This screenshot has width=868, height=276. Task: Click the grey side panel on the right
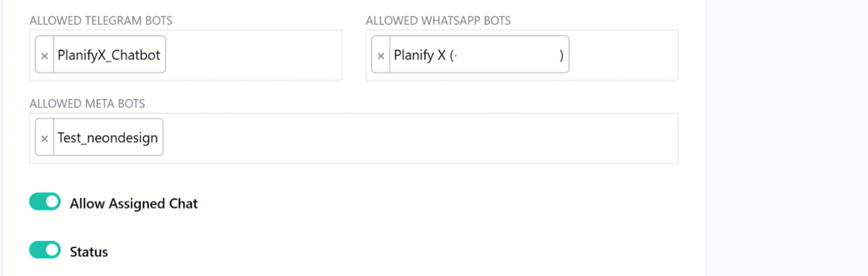click(787, 136)
